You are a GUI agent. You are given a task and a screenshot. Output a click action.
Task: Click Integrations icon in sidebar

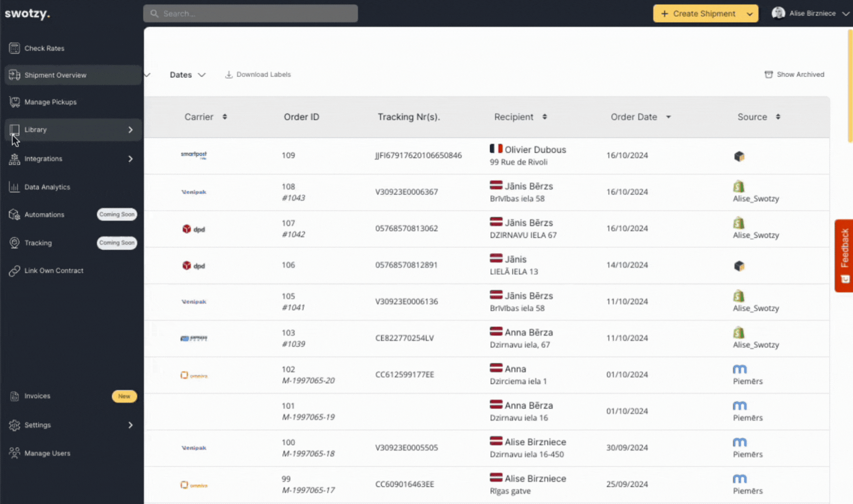pyautogui.click(x=14, y=159)
